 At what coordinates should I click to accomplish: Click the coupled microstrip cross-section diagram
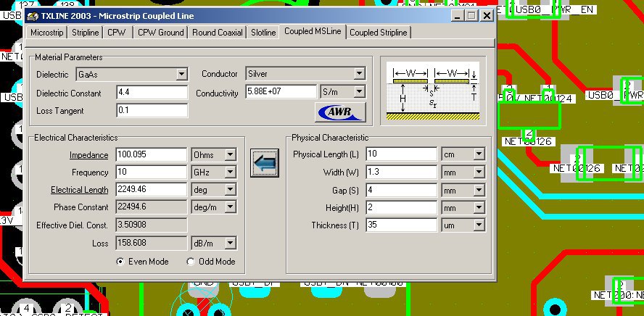(x=433, y=91)
